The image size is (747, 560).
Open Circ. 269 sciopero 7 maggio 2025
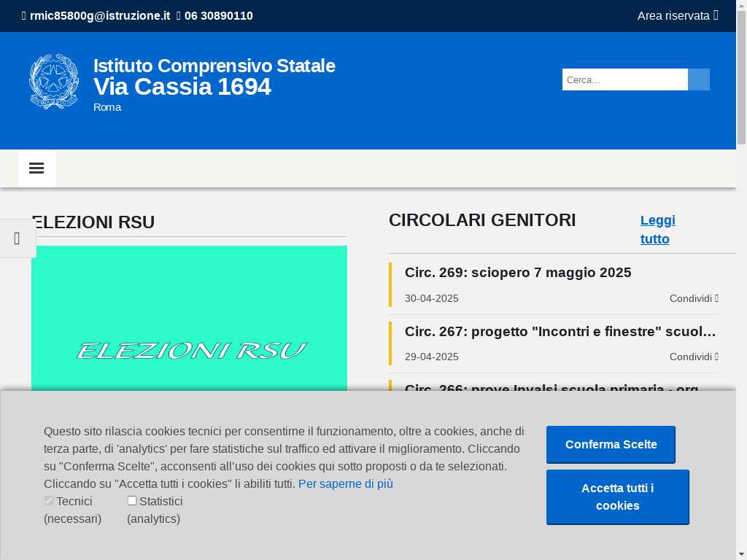pyautogui.click(x=518, y=273)
